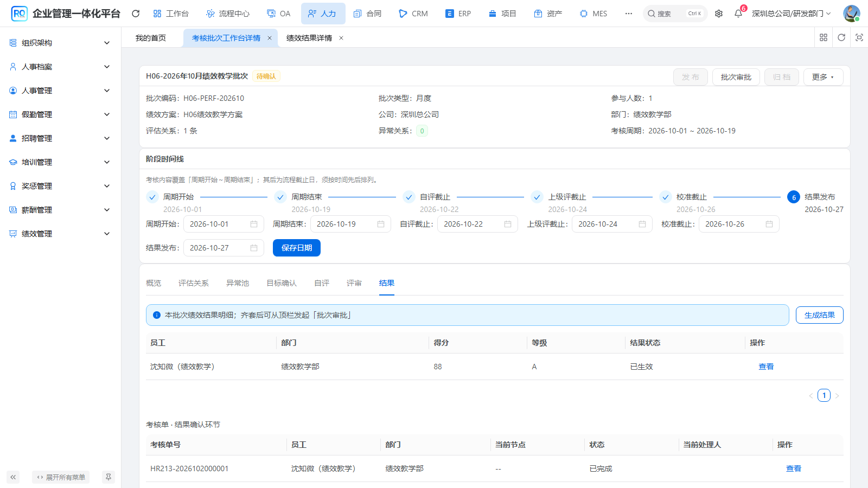Click the search box
This screenshot has width=868, height=488.
[x=675, y=14]
